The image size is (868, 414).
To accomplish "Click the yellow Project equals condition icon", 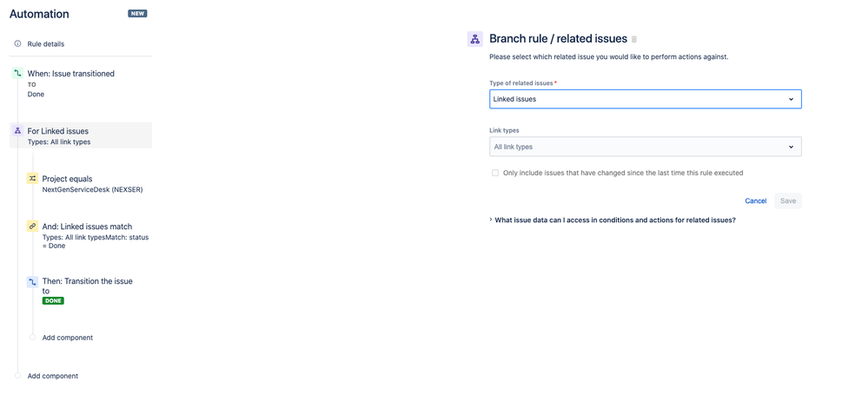I will pos(33,179).
